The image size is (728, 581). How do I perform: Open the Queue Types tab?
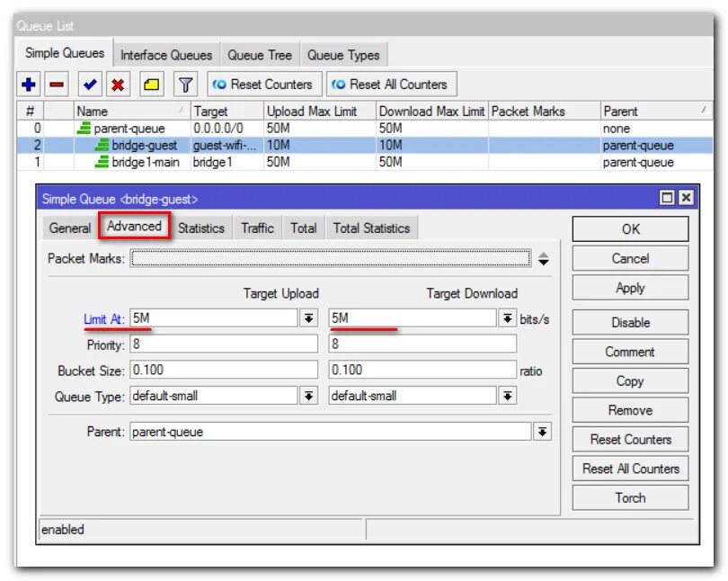click(x=343, y=55)
